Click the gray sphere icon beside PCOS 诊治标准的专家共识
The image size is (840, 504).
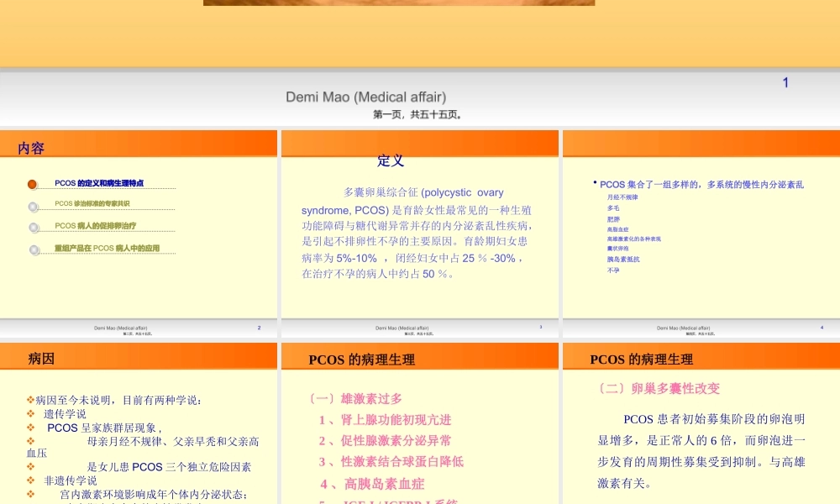[32, 206]
